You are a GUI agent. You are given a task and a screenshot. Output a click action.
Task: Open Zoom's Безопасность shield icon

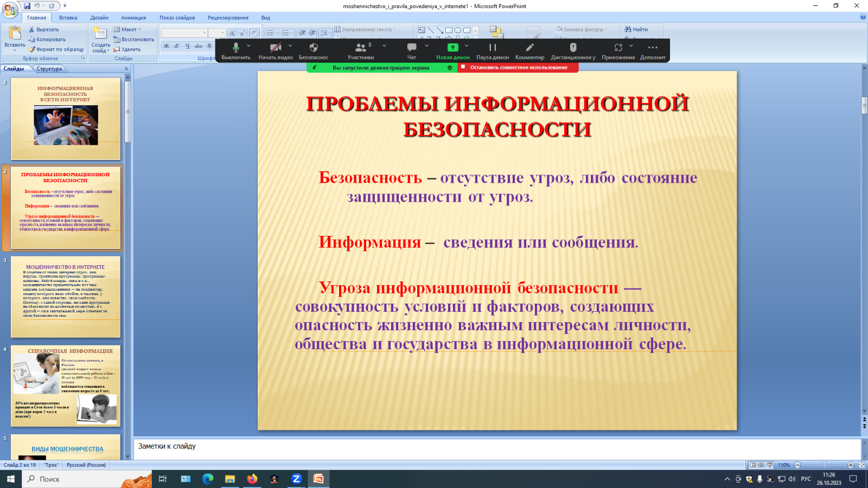(x=313, y=48)
